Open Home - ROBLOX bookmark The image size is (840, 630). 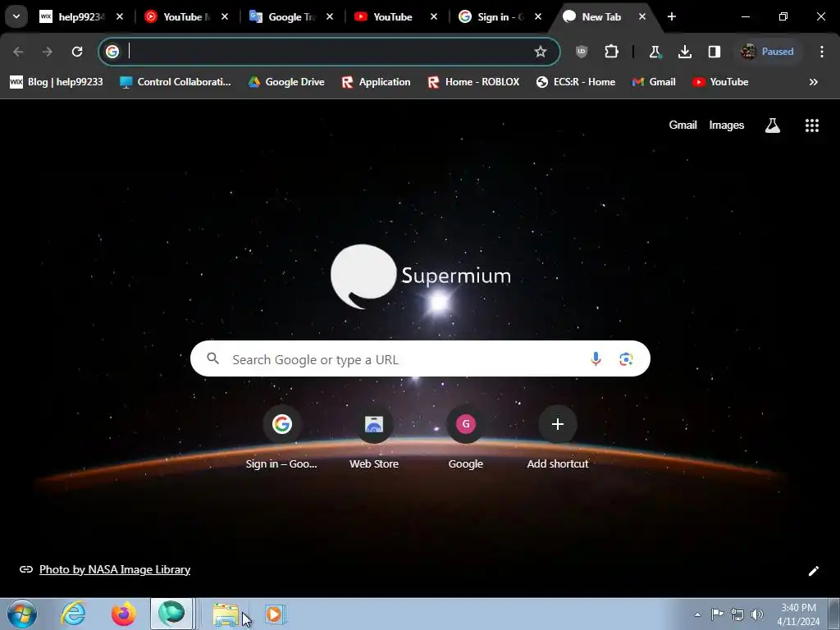click(x=473, y=82)
